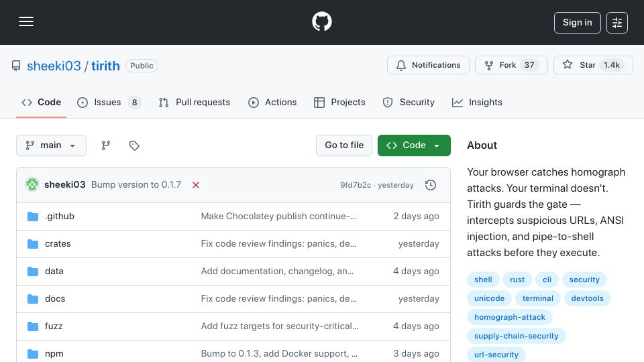Click folder icon beside docs
The image size is (644, 362).
click(33, 299)
